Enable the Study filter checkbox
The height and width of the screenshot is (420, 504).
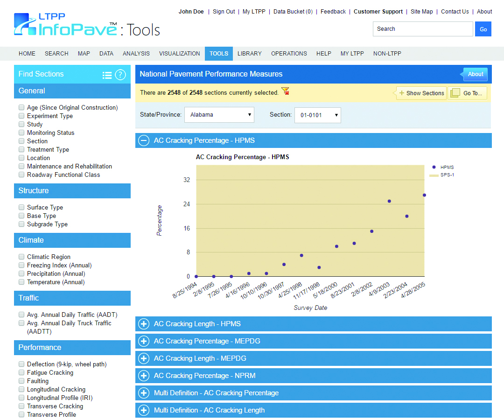coord(21,124)
